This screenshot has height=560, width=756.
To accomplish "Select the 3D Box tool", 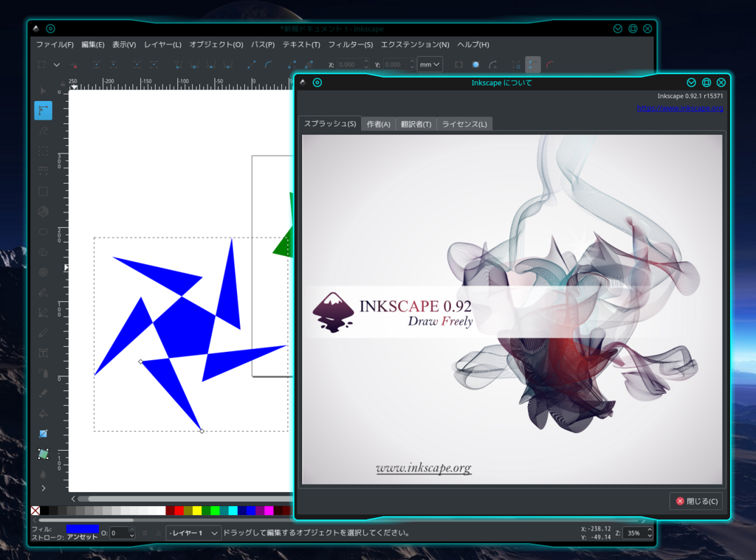I will 43,212.
